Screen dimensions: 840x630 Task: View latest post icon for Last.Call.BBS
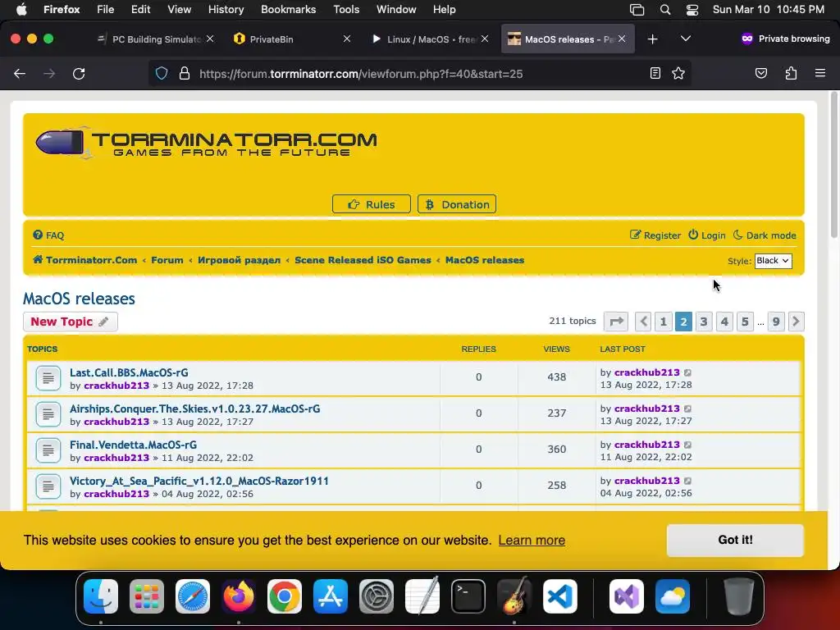[x=688, y=372]
